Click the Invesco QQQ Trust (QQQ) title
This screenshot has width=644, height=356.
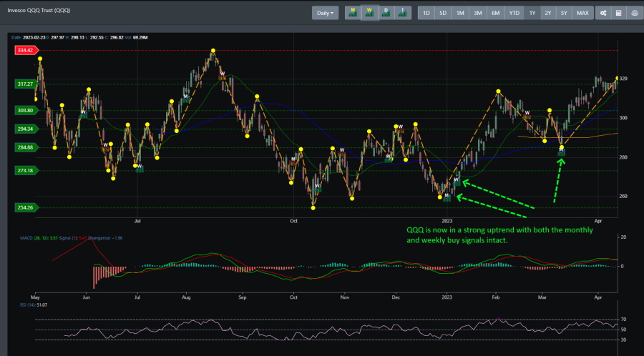(39, 10)
